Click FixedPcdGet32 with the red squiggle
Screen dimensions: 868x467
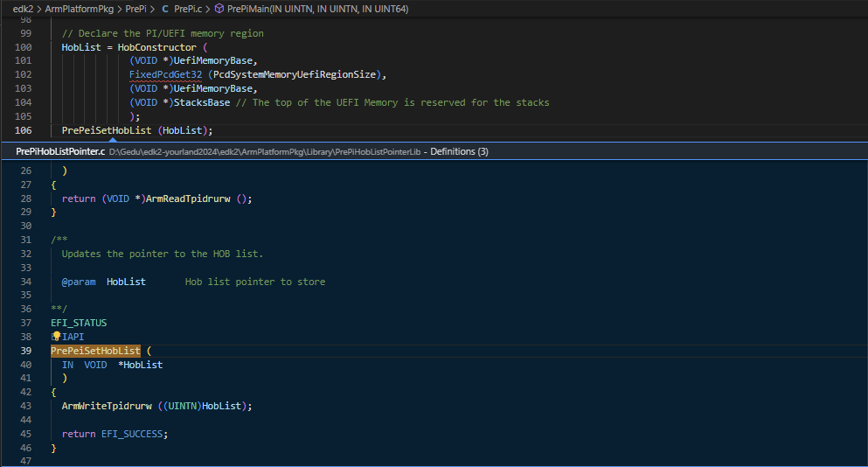pyautogui.click(x=165, y=74)
